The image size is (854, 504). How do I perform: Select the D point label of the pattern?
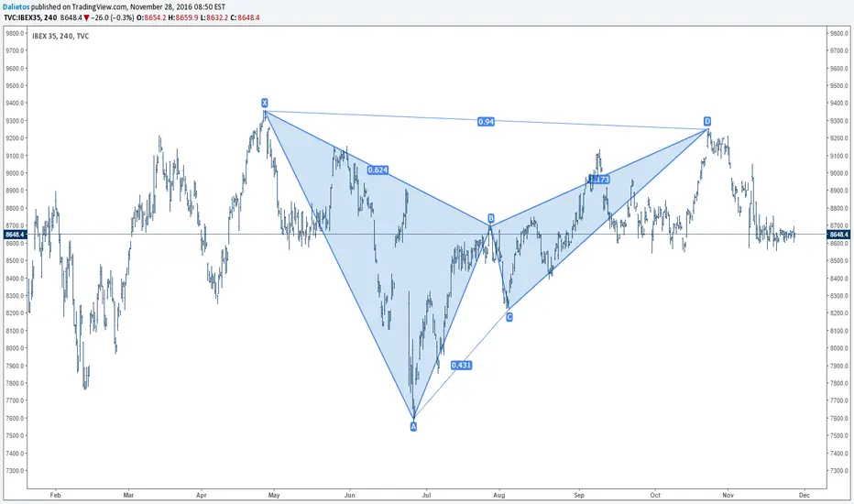point(707,121)
